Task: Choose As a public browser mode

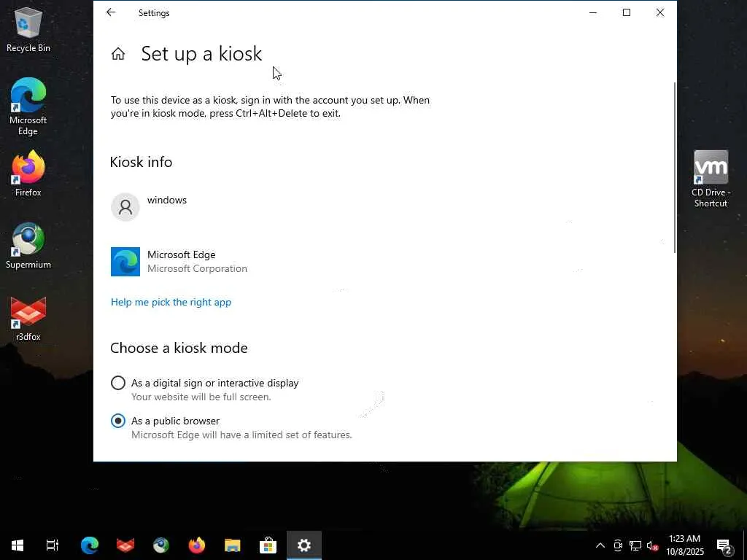Action: [118, 421]
